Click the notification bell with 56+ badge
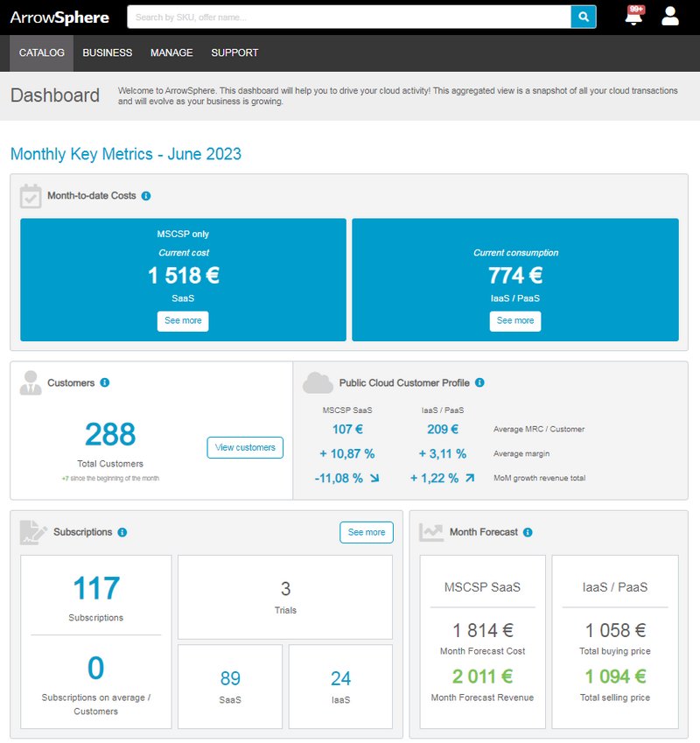700x743 pixels. (x=633, y=16)
